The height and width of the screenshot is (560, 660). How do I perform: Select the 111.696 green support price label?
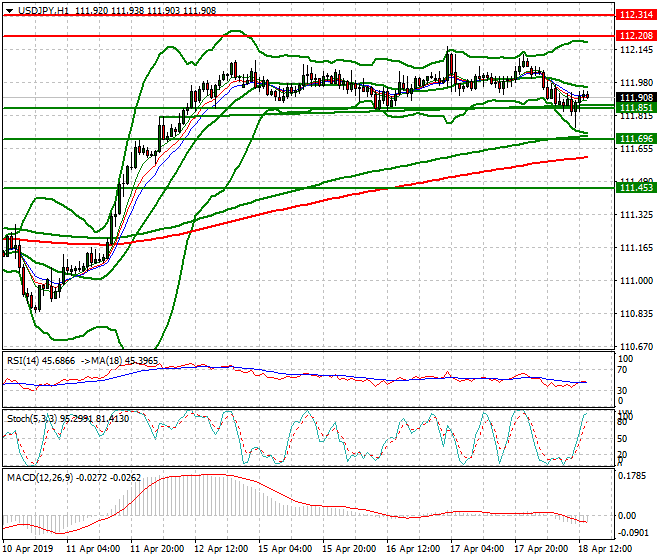(636, 139)
